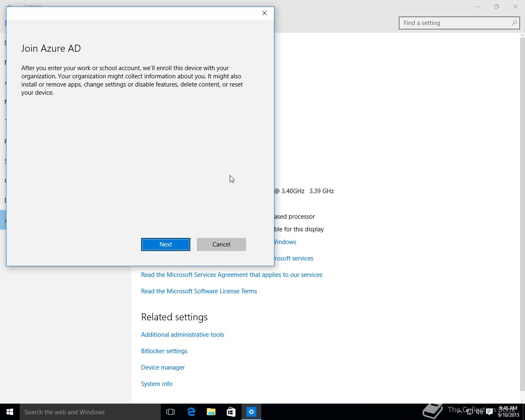Launch Microsoft Edge from taskbar
525x420 pixels.
(x=191, y=412)
